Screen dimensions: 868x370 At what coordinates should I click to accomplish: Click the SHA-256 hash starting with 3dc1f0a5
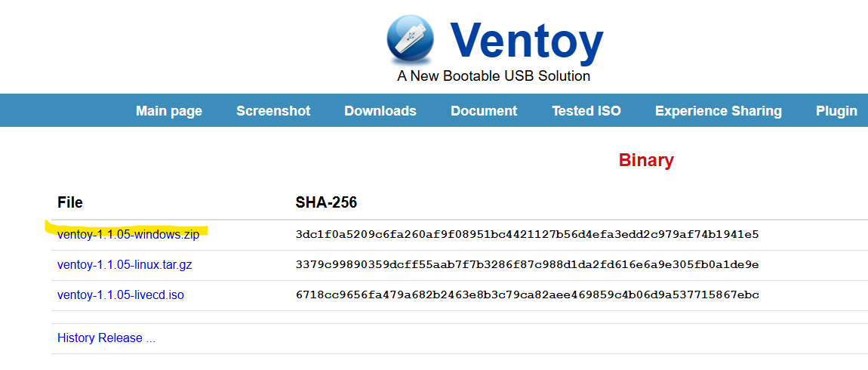point(527,234)
